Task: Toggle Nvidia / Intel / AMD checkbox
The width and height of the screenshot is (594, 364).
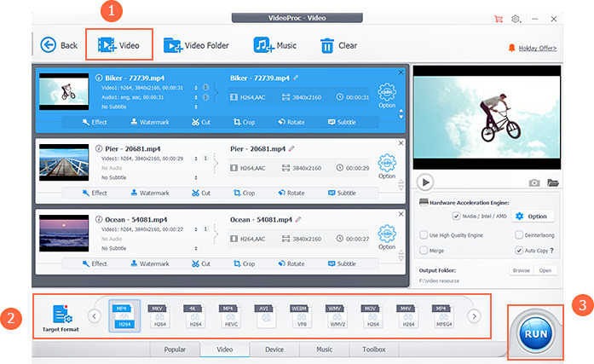Action: (456, 216)
